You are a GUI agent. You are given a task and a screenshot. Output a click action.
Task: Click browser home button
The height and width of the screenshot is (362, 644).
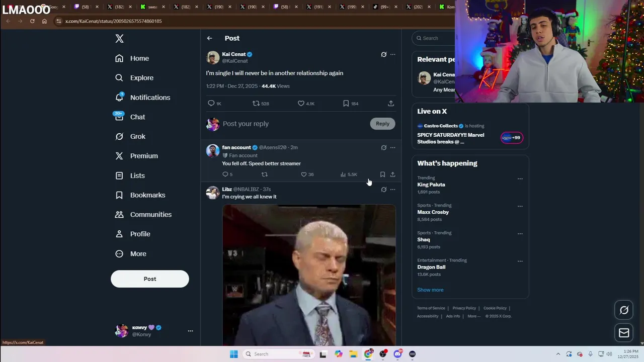44,21
